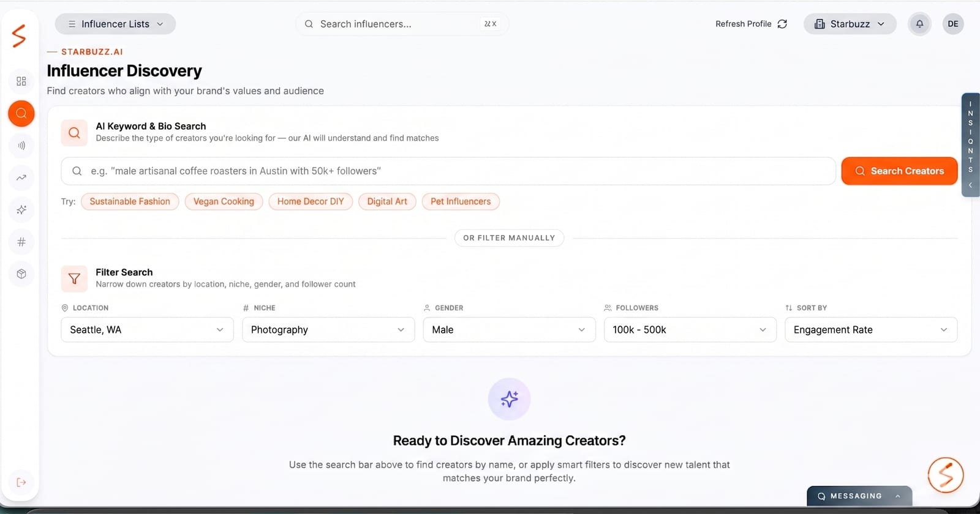The width and height of the screenshot is (980, 514).
Task: Open the AI sparkles icon in sidebar
Action: tap(21, 210)
